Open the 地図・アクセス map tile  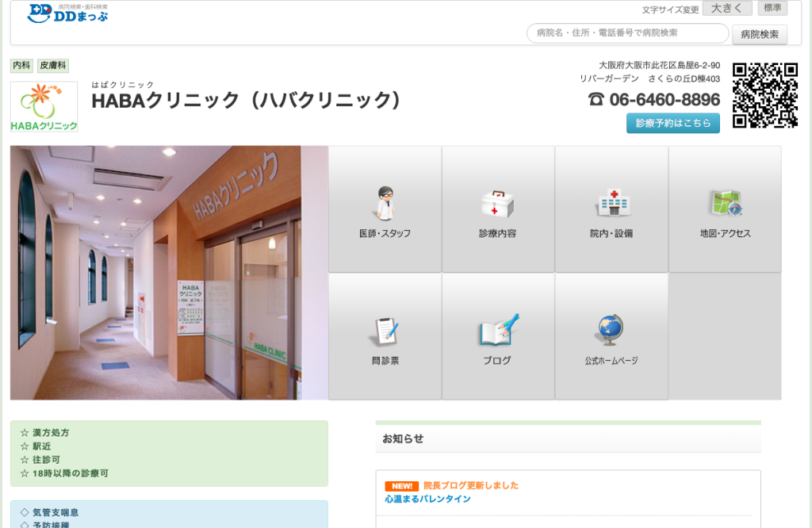725,209
